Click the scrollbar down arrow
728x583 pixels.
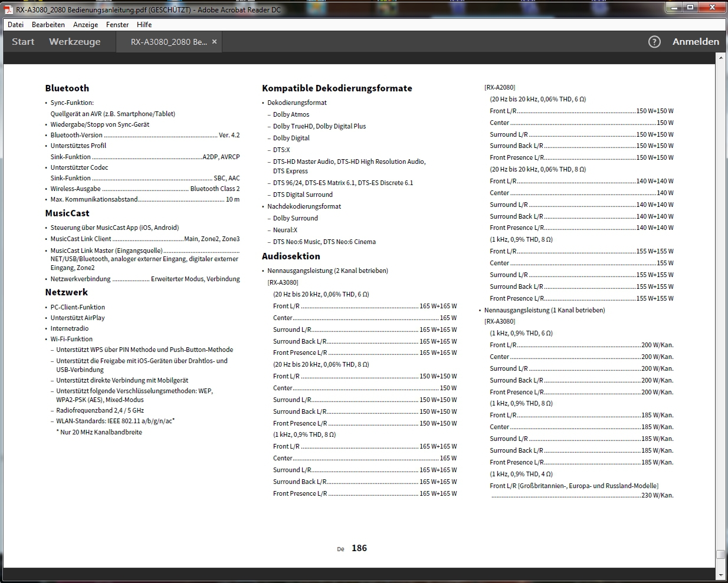coord(720,575)
